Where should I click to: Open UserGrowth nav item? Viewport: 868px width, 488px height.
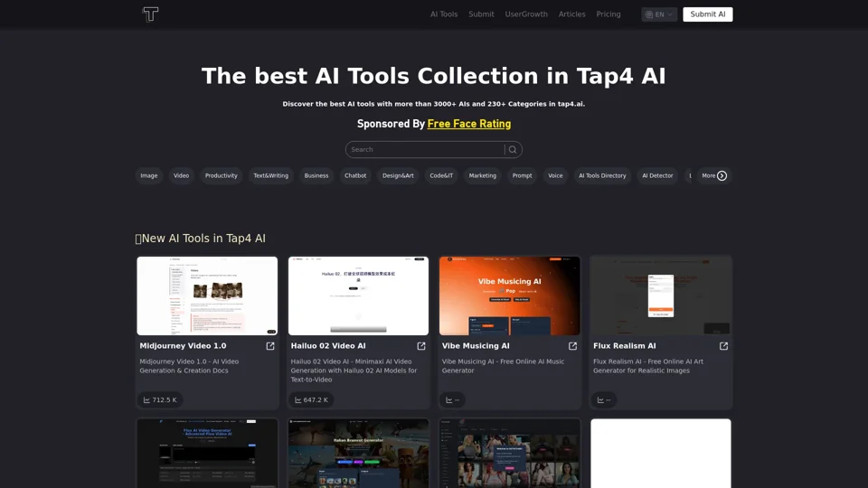pyautogui.click(x=526, y=14)
